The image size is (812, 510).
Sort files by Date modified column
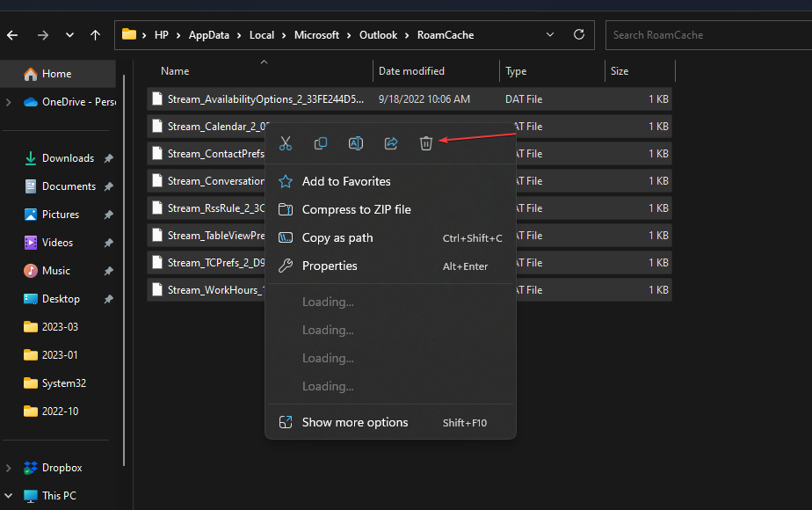(x=411, y=71)
